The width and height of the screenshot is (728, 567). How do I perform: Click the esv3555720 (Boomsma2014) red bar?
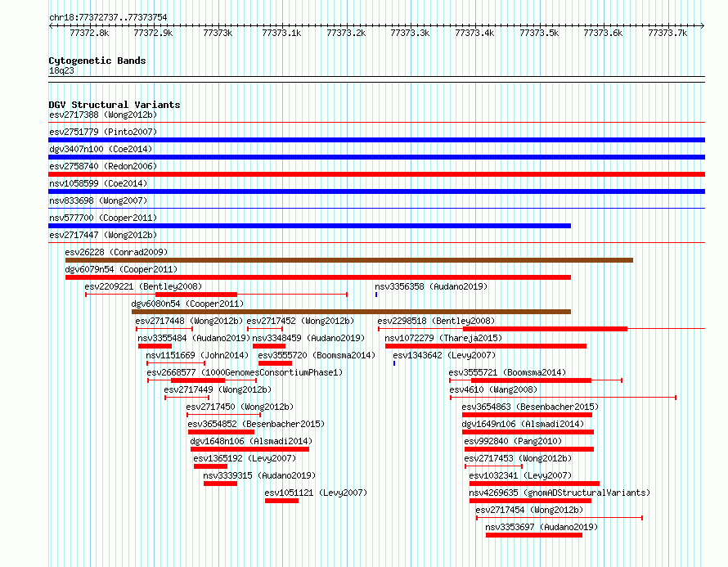click(276, 363)
